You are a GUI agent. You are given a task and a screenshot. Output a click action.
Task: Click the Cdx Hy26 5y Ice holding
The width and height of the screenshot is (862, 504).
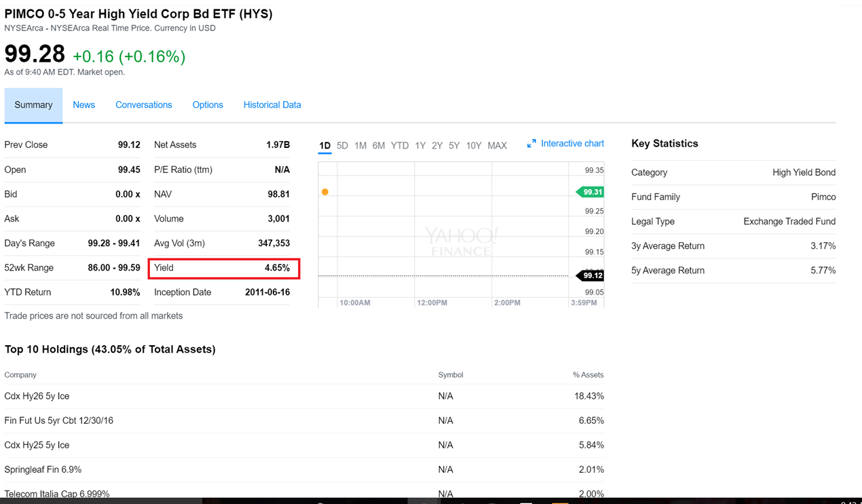[37, 396]
